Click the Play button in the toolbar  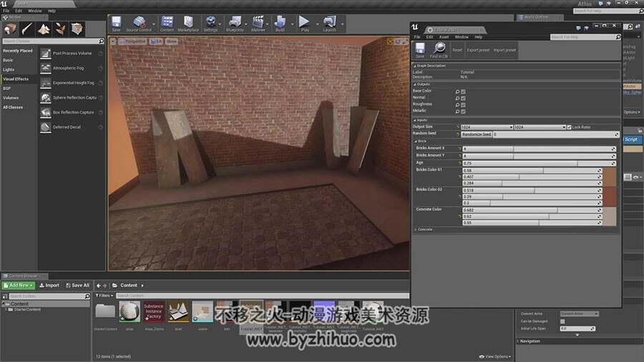304,24
